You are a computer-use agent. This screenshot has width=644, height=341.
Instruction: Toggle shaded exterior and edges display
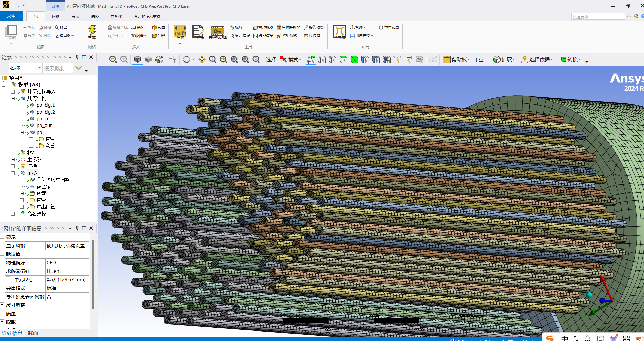pyautogui.click(x=138, y=60)
